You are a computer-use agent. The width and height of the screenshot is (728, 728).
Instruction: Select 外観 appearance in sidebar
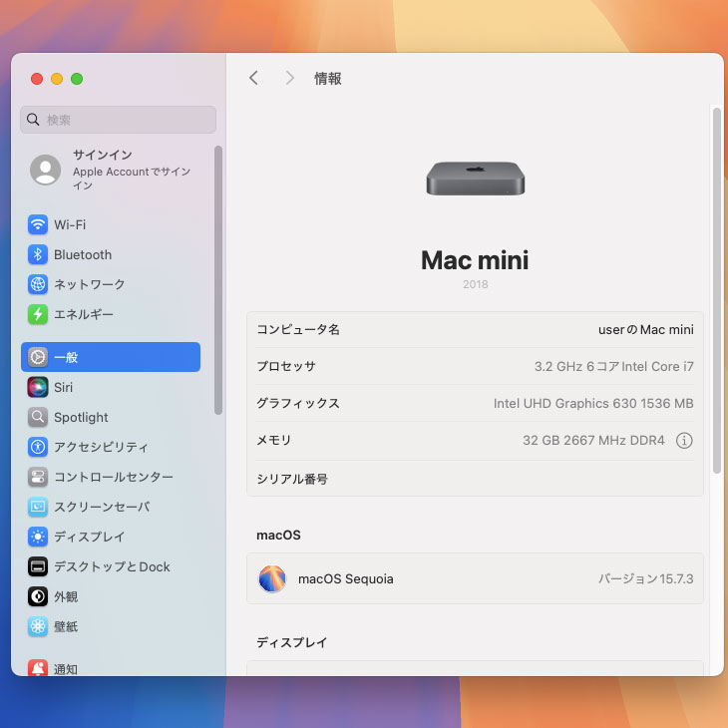tap(66, 596)
